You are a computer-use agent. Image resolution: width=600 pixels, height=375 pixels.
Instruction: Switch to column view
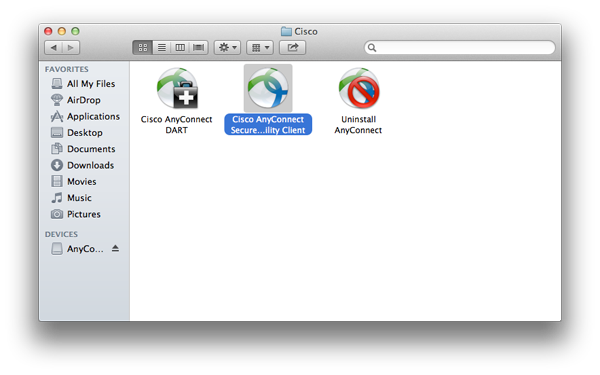180,47
